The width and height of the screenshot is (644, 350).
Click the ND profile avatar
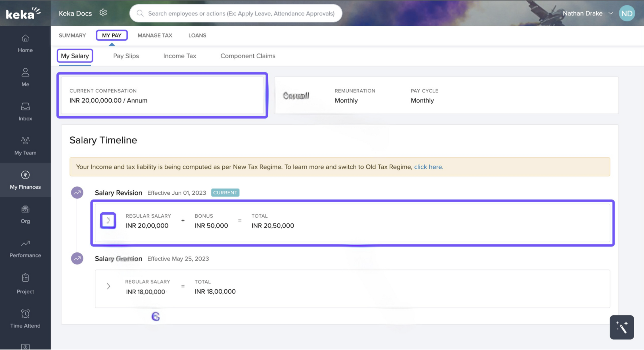(x=627, y=14)
